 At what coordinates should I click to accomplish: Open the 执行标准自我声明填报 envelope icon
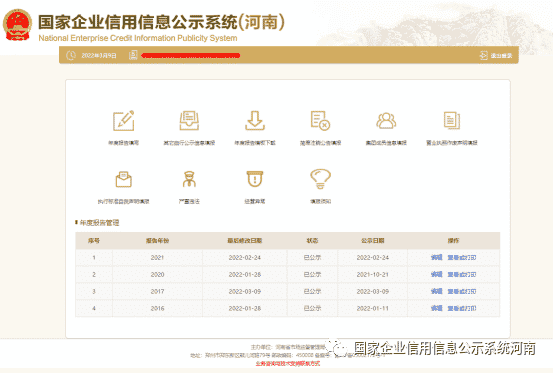click(x=123, y=179)
